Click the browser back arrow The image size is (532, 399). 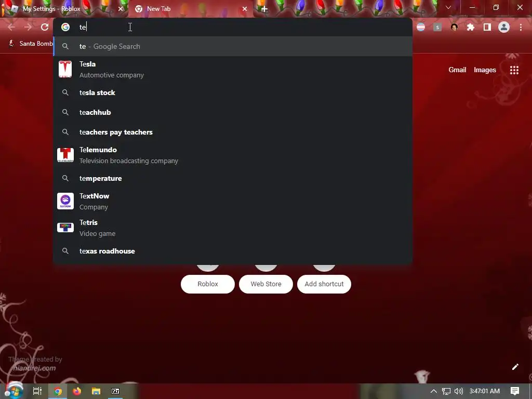coord(11,27)
